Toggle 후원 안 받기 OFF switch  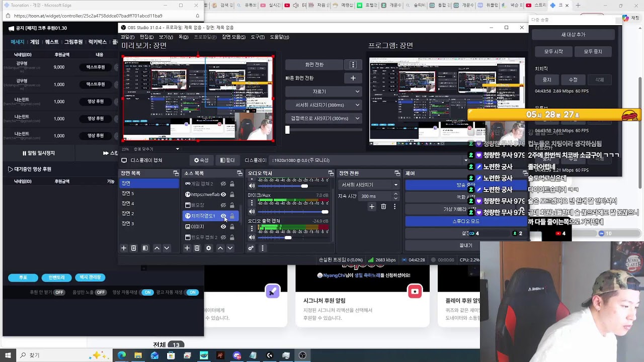59,292
